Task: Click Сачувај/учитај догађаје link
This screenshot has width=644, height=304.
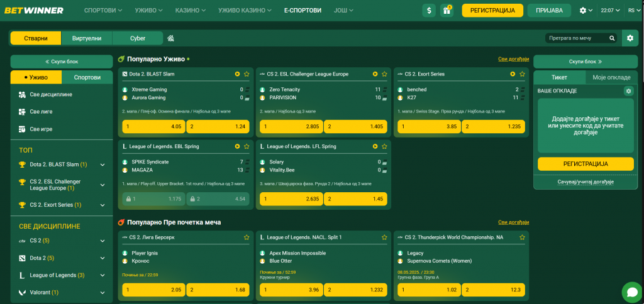Action: pyautogui.click(x=586, y=182)
